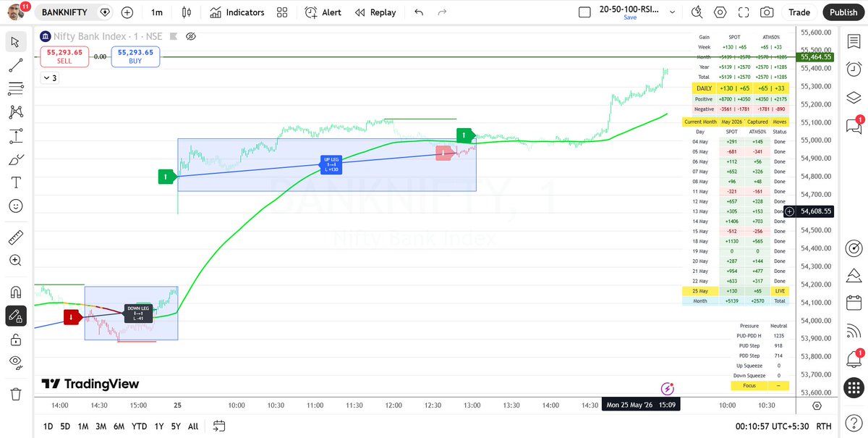
Task: Open the products grid menu button
Action: [x=854, y=387]
